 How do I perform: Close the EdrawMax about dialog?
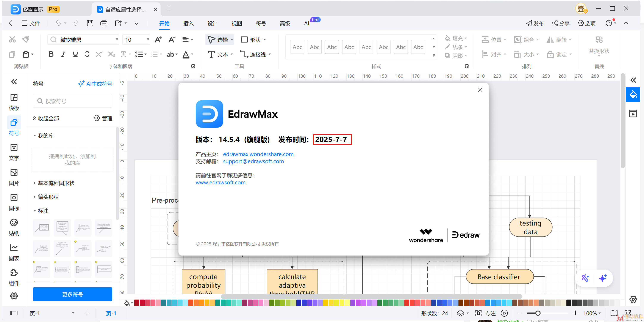480,90
